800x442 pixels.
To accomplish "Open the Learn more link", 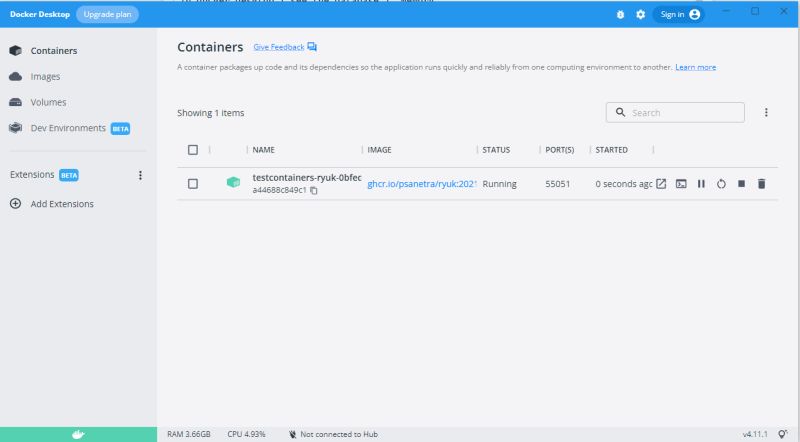I will click(x=695, y=67).
